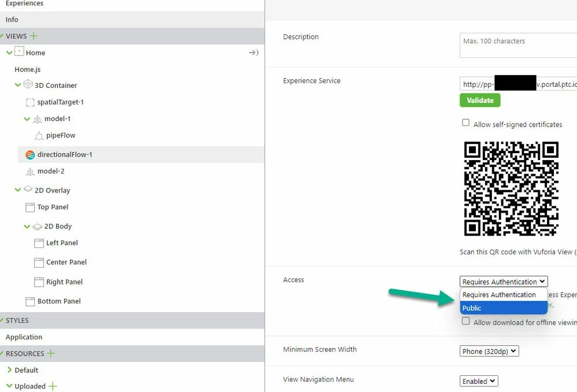Click the pipeFlow model item icon

click(x=39, y=136)
